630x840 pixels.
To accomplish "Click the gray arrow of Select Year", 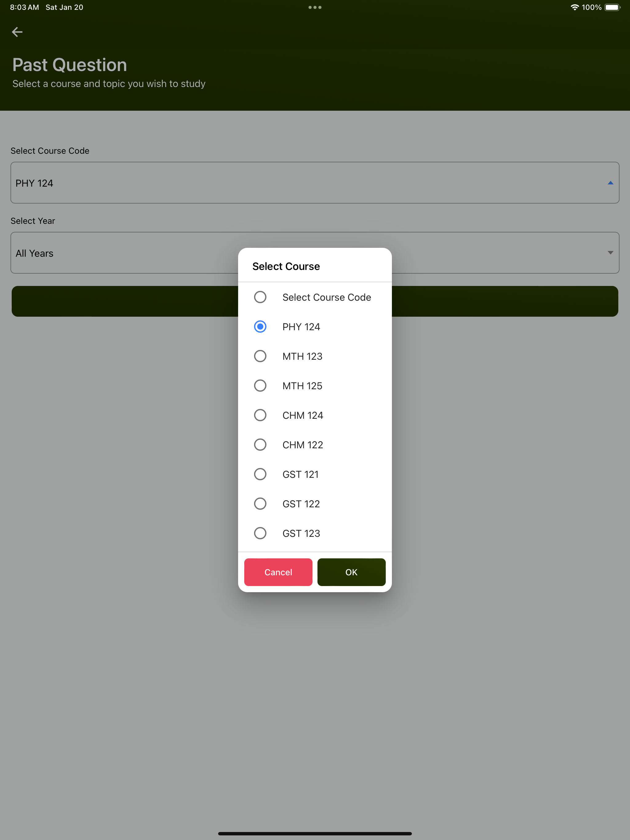I will click(610, 252).
